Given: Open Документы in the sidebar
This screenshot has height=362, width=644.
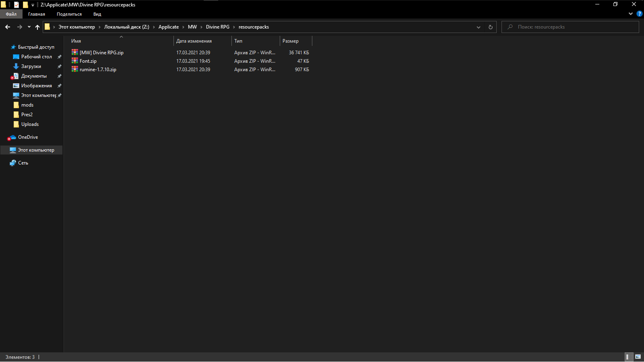Looking at the screenshot, I should pyautogui.click(x=34, y=76).
